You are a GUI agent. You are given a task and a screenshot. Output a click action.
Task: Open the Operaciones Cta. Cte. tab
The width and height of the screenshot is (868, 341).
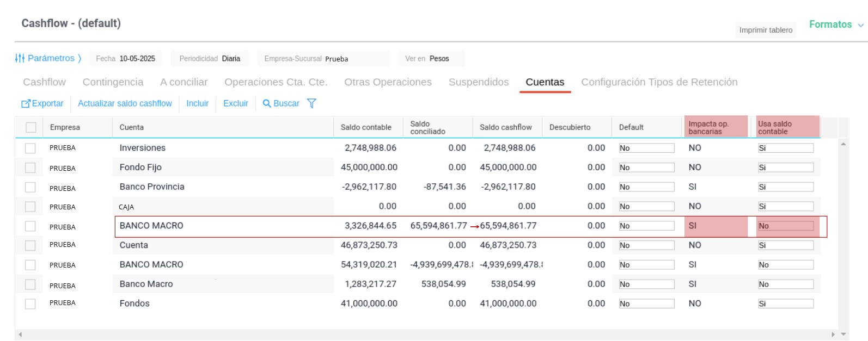pyautogui.click(x=276, y=82)
